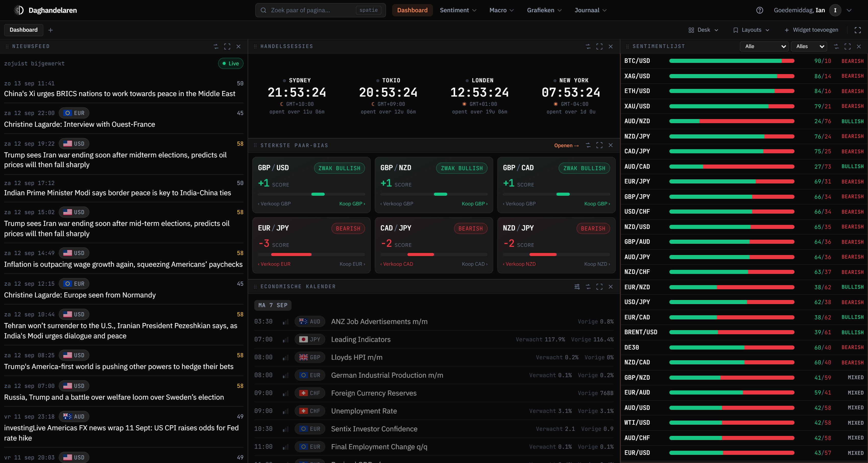Click Koop GBP on the GBP/USD card
The image size is (868, 463).
(x=352, y=204)
